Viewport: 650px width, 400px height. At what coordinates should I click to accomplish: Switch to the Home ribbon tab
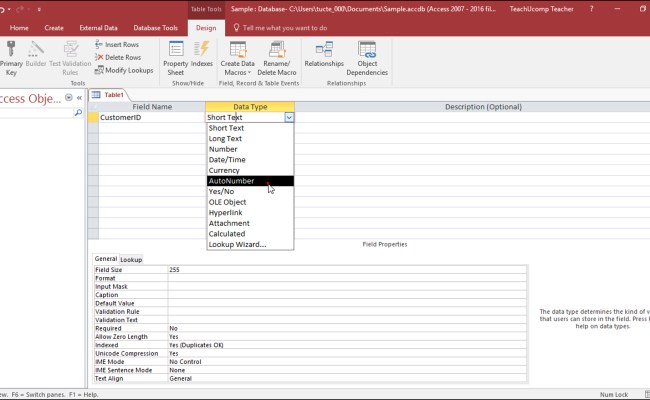(19, 28)
